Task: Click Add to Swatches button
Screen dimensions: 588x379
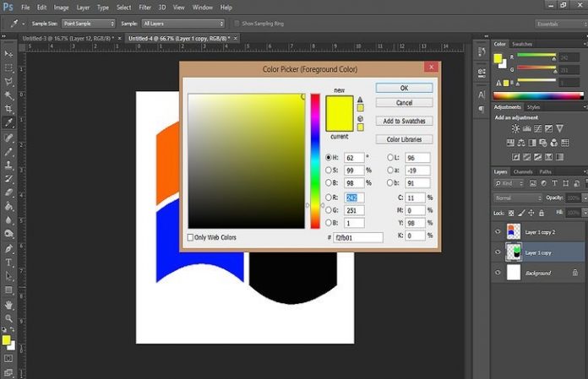Action: (x=404, y=122)
